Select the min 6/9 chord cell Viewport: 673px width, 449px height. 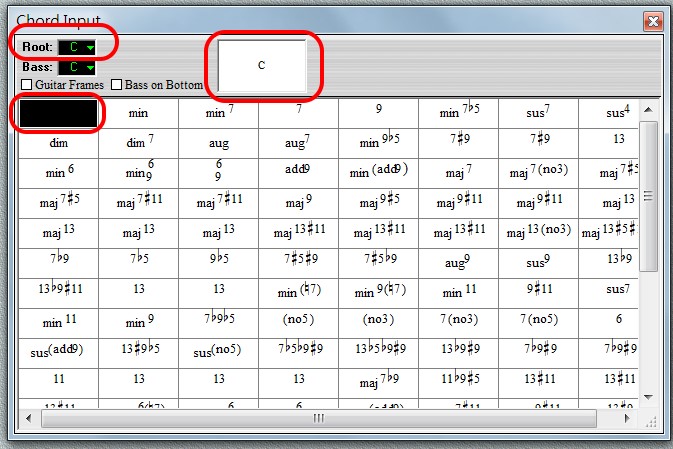tap(139, 173)
